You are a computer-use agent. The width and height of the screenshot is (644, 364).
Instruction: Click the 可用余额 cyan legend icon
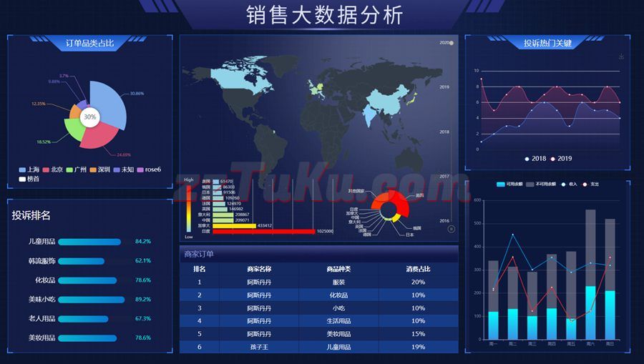pyautogui.click(x=501, y=185)
